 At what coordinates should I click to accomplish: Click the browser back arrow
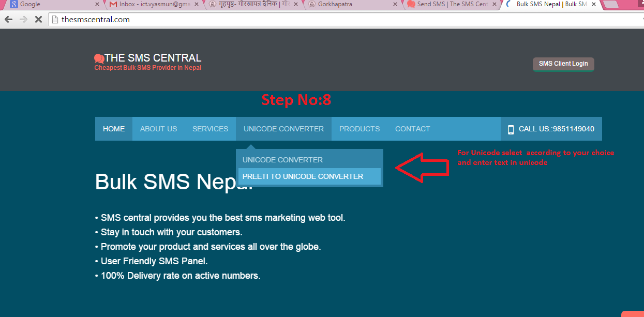click(8, 20)
